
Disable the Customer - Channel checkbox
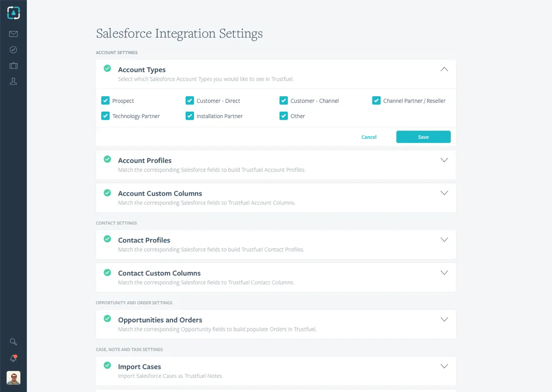tap(284, 100)
